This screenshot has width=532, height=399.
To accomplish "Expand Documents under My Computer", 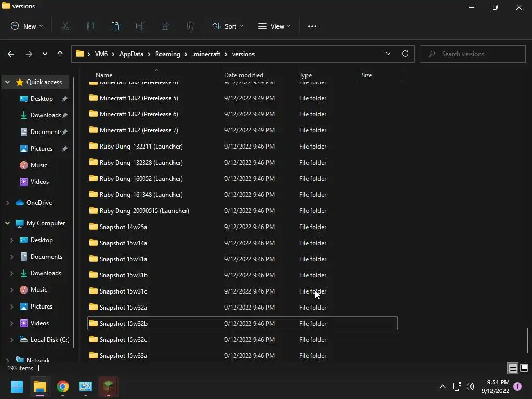I will point(11,257).
